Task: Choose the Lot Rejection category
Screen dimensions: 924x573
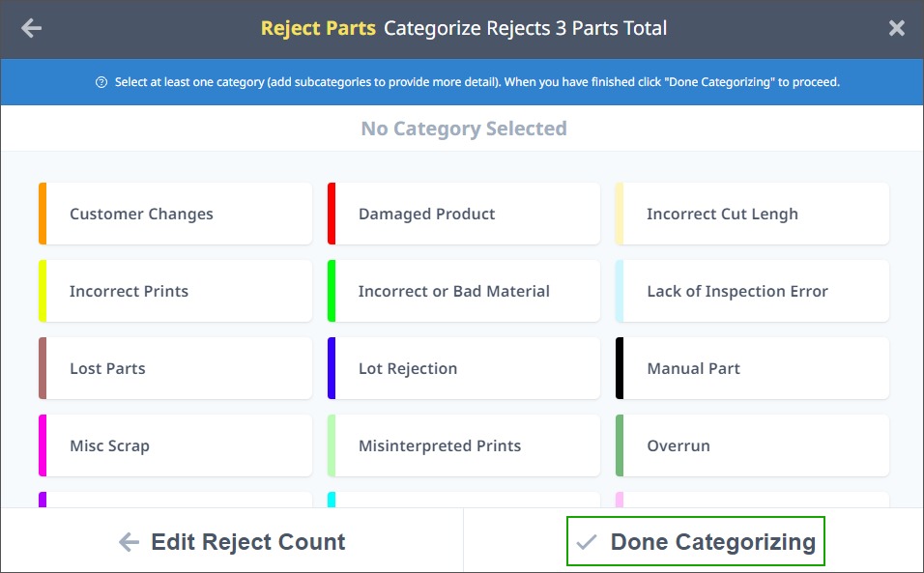Action: point(464,368)
